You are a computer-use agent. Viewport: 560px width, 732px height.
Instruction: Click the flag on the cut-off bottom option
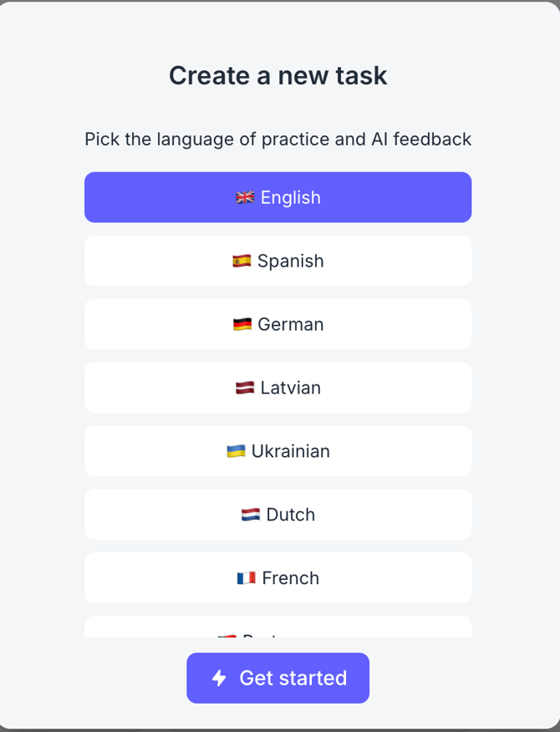tap(227, 635)
